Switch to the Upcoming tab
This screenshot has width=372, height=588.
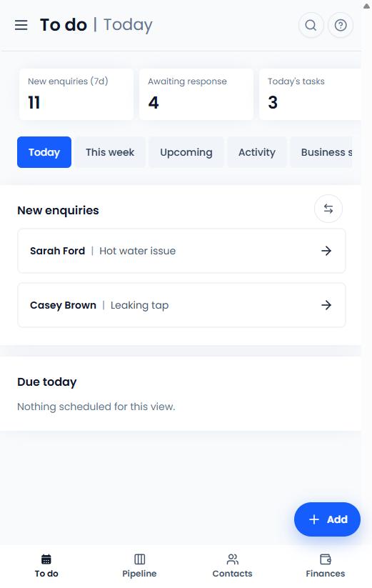point(186,152)
